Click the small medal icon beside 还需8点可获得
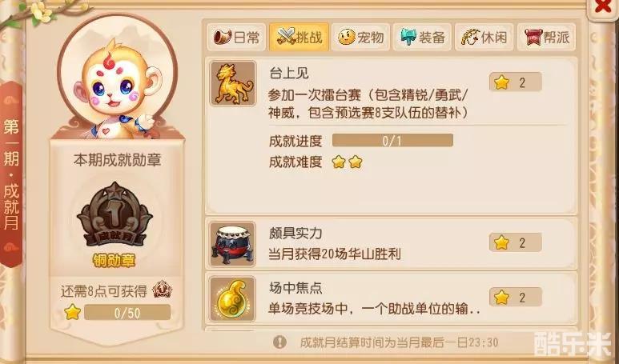 [x=163, y=290]
